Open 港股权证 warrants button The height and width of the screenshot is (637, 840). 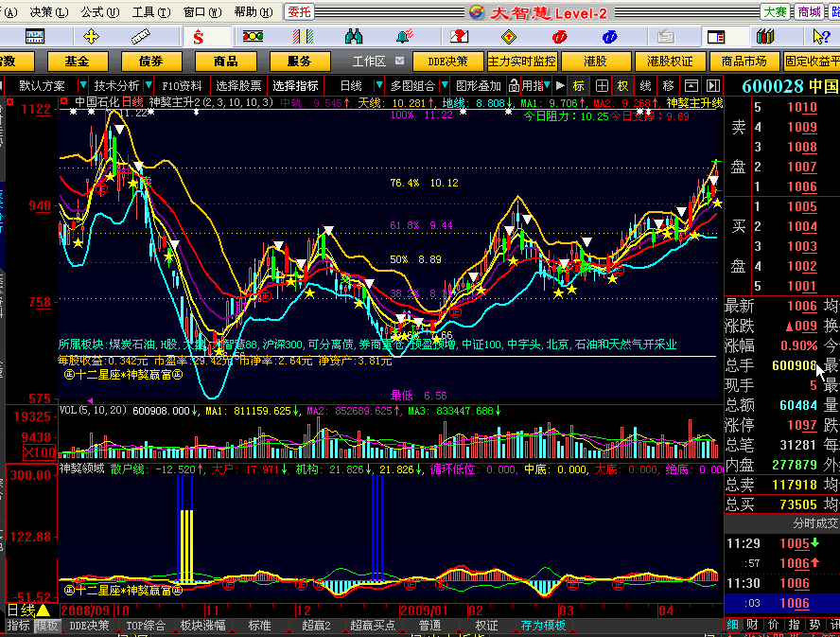click(670, 62)
